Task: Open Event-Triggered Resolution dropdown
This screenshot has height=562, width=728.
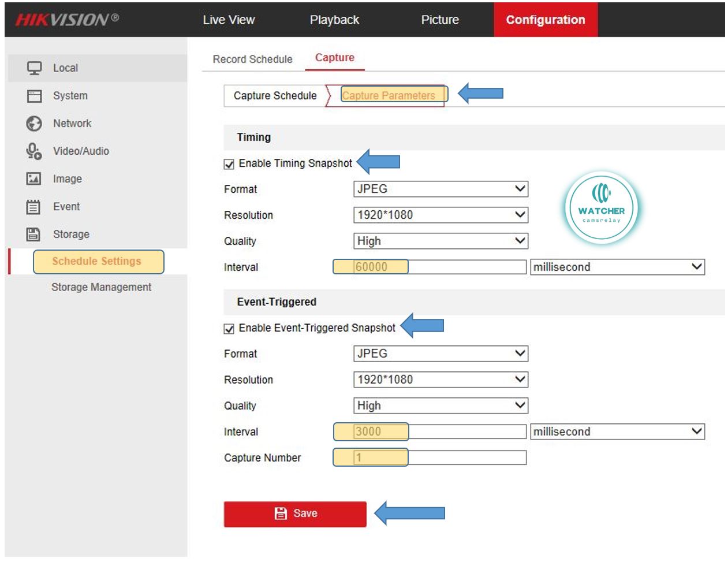Action: pos(440,379)
